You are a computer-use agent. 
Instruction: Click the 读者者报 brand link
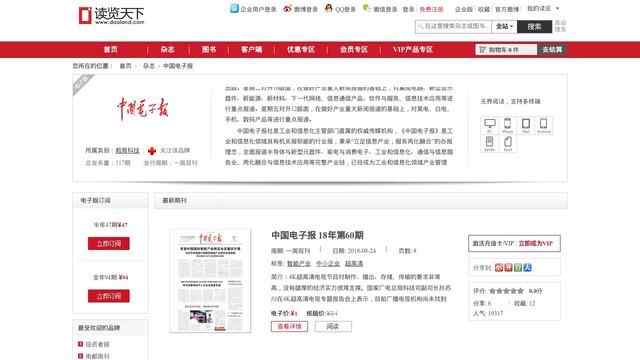(98, 344)
